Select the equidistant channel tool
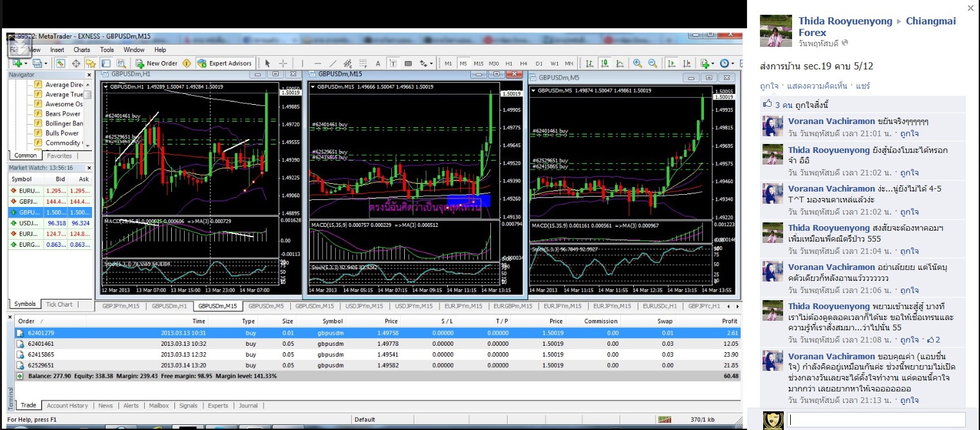The image size is (980, 430). tap(348, 63)
